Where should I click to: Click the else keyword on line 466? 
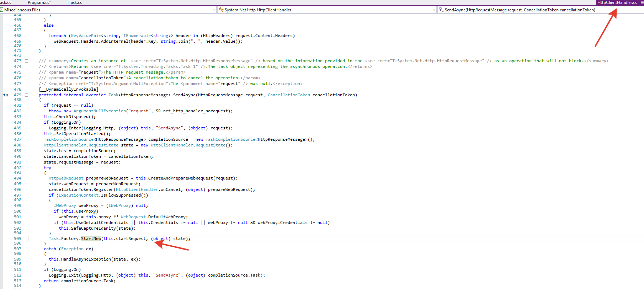tap(49, 25)
